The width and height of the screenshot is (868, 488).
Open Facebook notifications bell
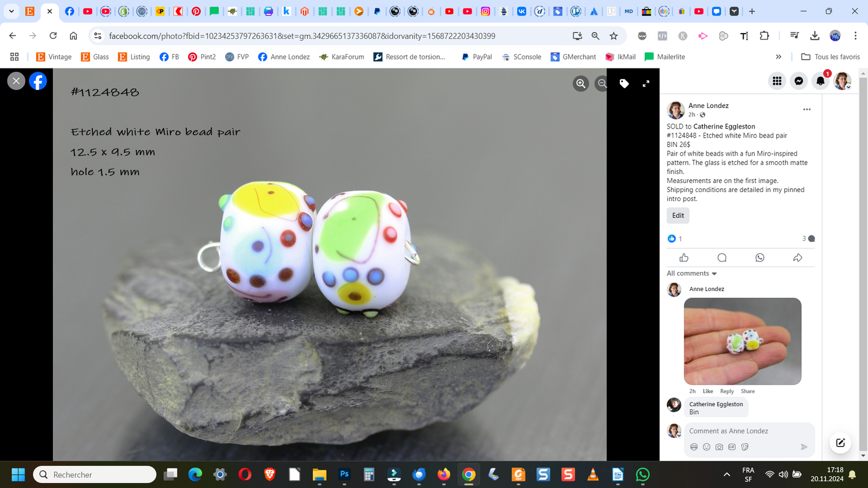click(x=821, y=80)
